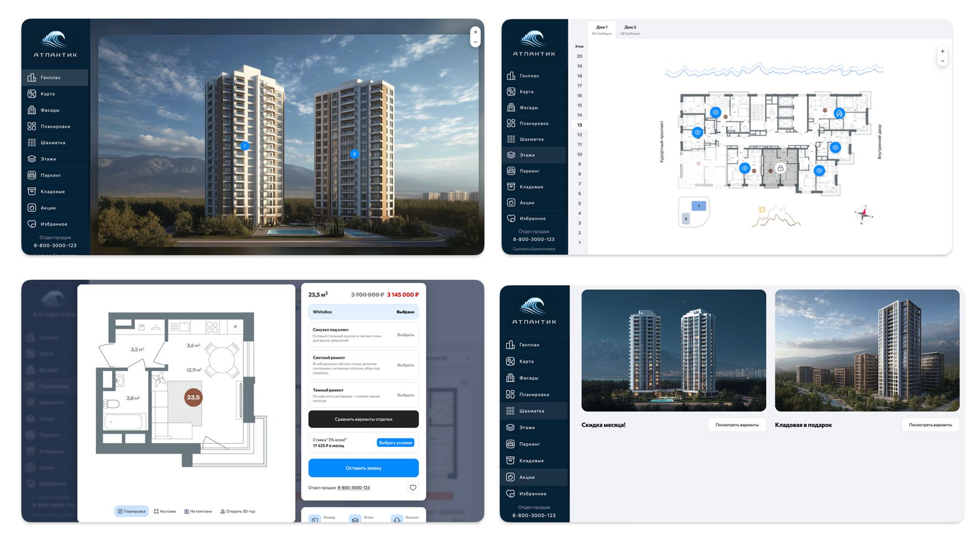Select the Планировка view tab under the apartment plan
This screenshot has width=980, height=553.
click(x=132, y=512)
